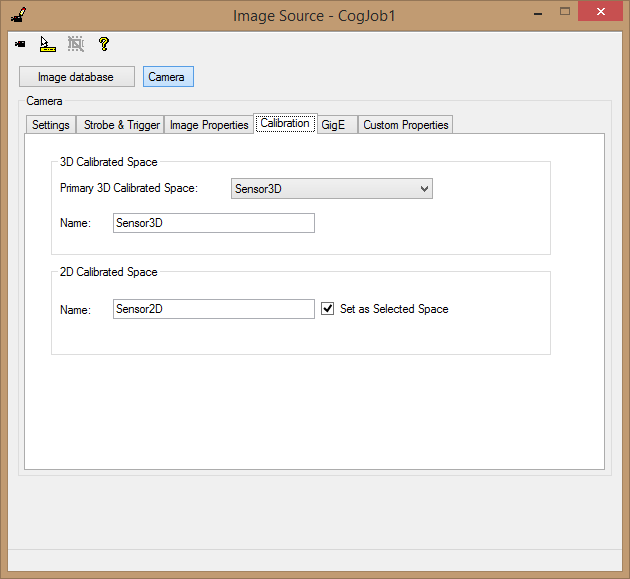Screen dimensions: 630x579
Task: Open the Strobe & Trigger tab
Action: click(121, 125)
